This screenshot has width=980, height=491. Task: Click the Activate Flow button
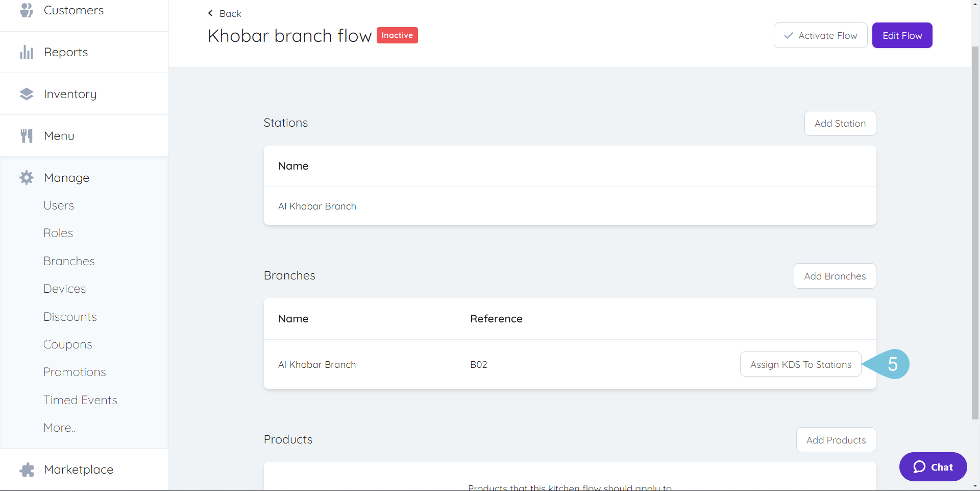[x=820, y=35]
